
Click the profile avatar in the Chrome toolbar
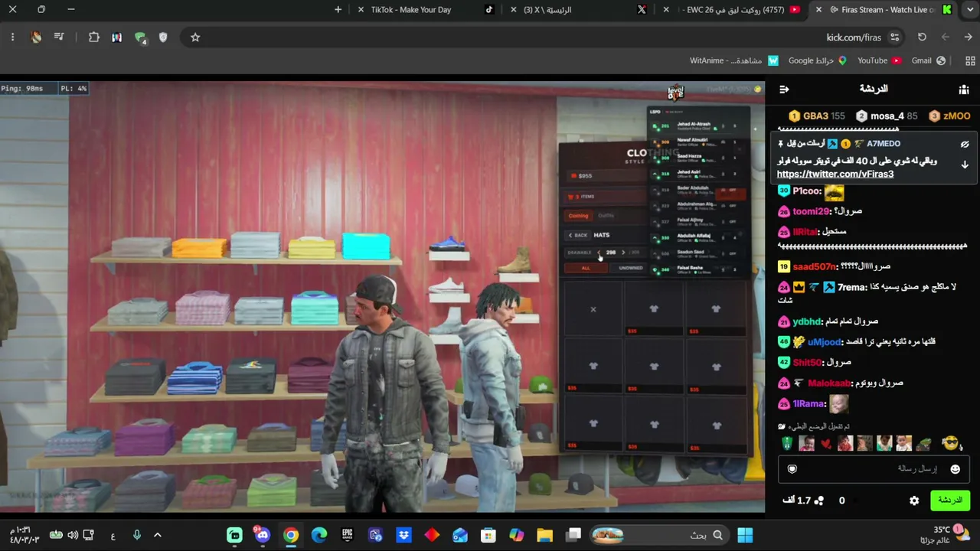(36, 37)
